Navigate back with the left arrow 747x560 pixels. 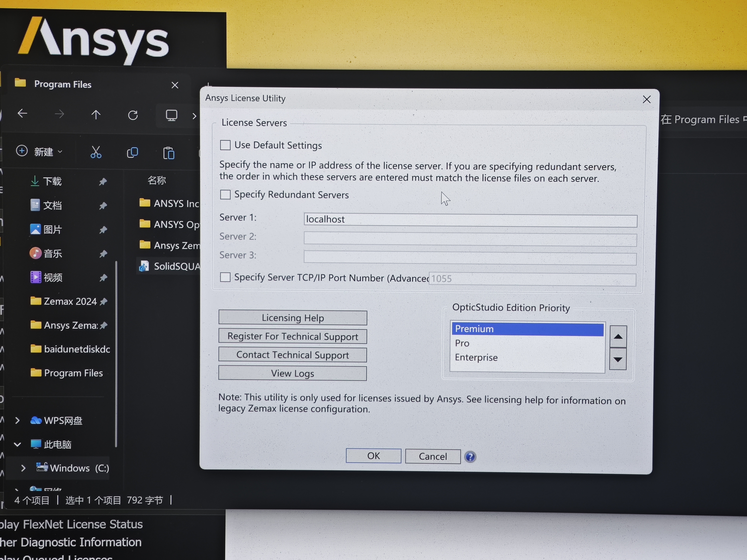pos(22,114)
